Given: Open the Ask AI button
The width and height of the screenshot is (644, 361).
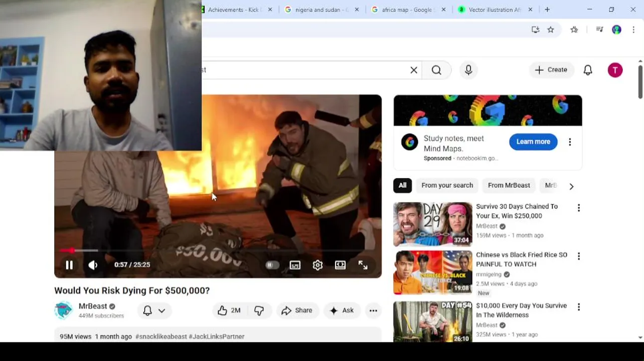Looking at the screenshot, I should click(342, 310).
